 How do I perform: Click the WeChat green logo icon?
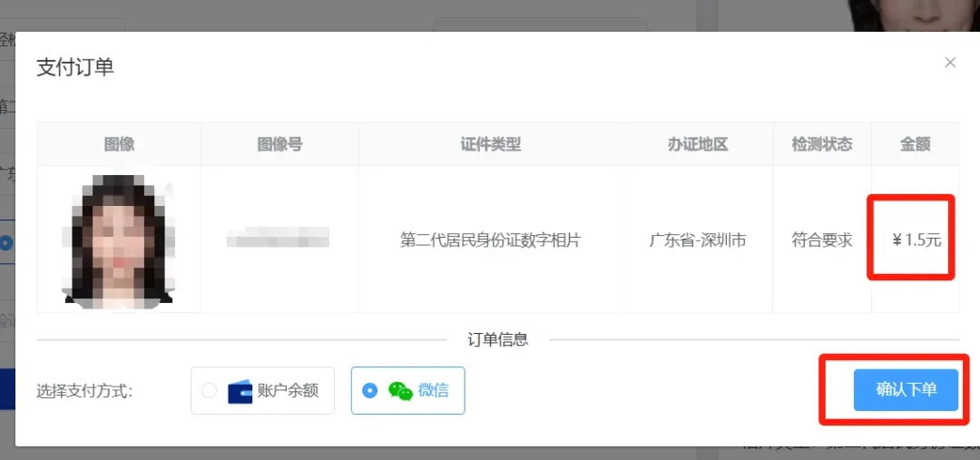(x=401, y=391)
